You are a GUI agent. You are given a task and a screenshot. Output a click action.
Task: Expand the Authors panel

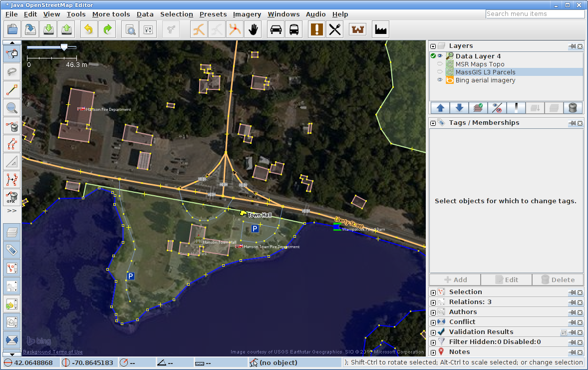[x=433, y=312]
